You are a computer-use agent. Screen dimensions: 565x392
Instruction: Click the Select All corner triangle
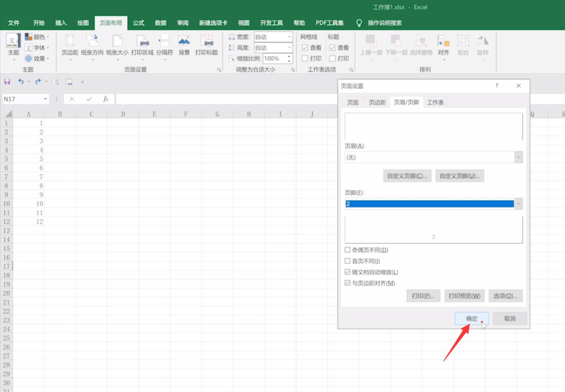(8, 114)
